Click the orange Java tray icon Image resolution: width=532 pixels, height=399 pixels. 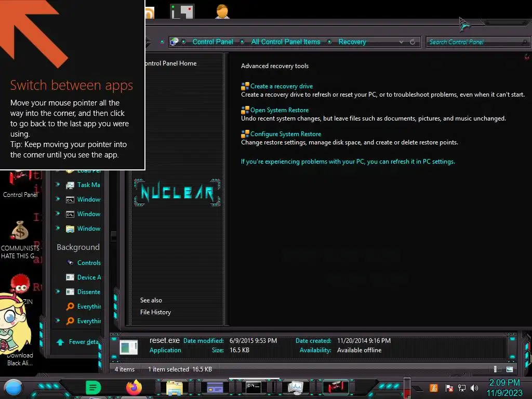pos(433,388)
